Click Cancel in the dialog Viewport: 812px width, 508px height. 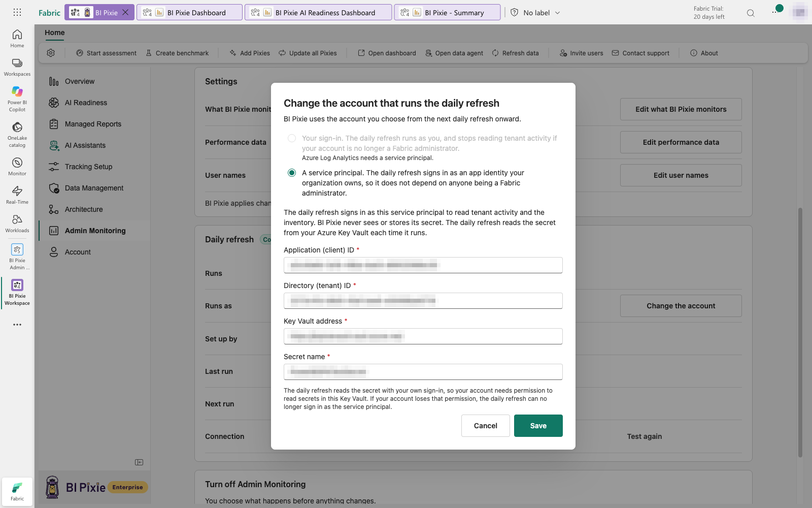(x=486, y=426)
